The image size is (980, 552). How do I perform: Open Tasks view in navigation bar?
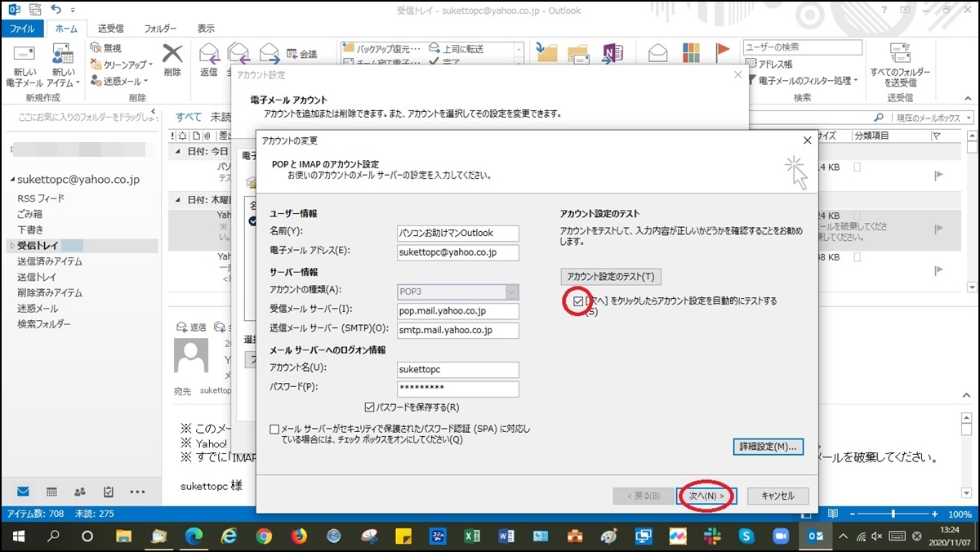pyautogui.click(x=109, y=492)
